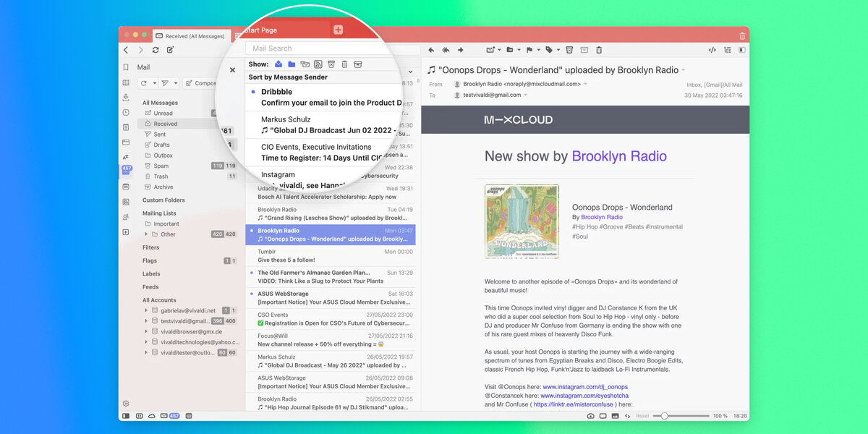Open the Calendar panel icon
868x434 pixels.
coord(126,187)
